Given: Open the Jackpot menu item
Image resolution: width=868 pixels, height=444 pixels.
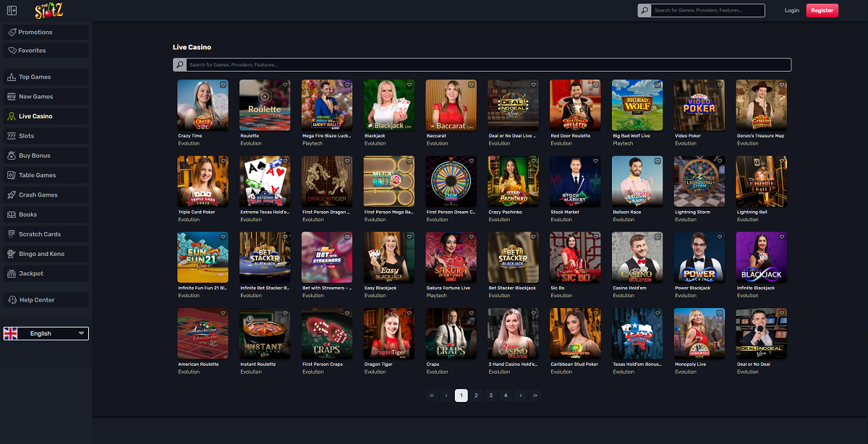Looking at the screenshot, I should coord(46,273).
